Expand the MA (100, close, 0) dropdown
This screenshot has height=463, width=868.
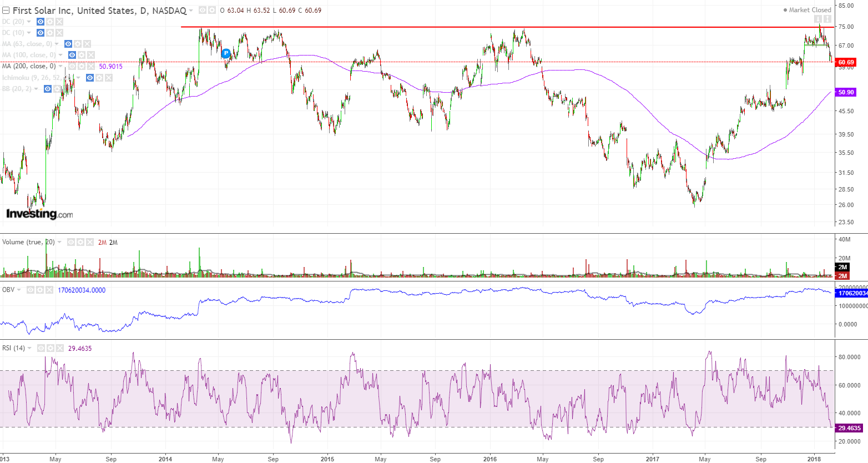pos(60,55)
